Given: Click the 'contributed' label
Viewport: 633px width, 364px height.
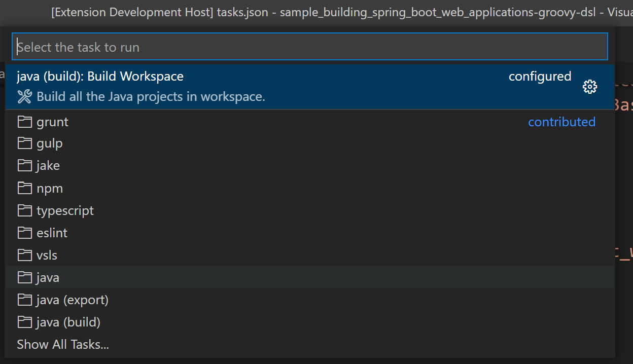Looking at the screenshot, I should [x=562, y=122].
